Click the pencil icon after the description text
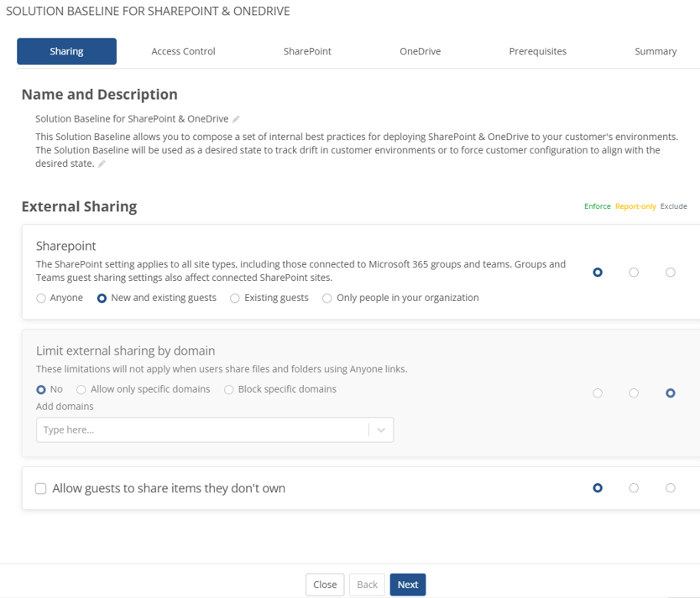 pyautogui.click(x=102, y=164)
